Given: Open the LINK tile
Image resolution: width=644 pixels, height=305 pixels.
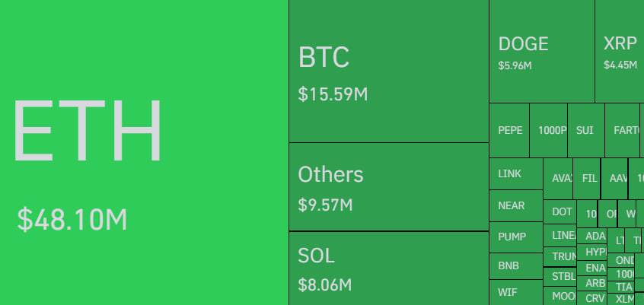Looking at the screenshot, I should [x=516, y=174].
